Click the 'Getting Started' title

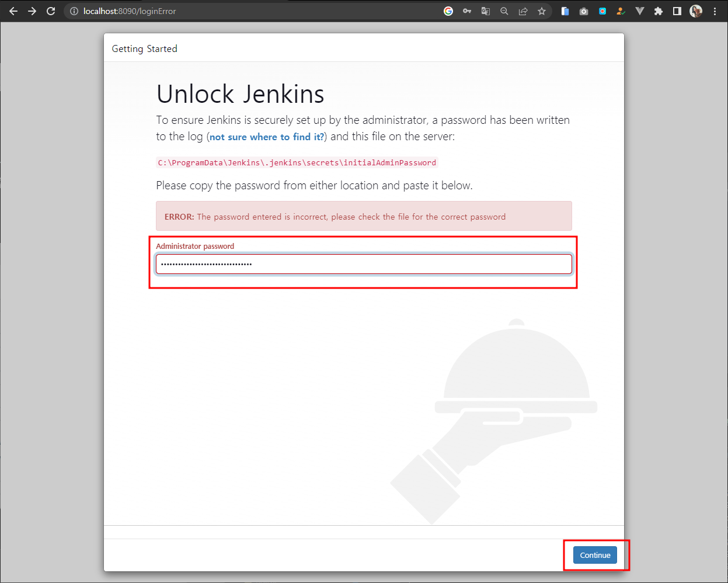144,48
